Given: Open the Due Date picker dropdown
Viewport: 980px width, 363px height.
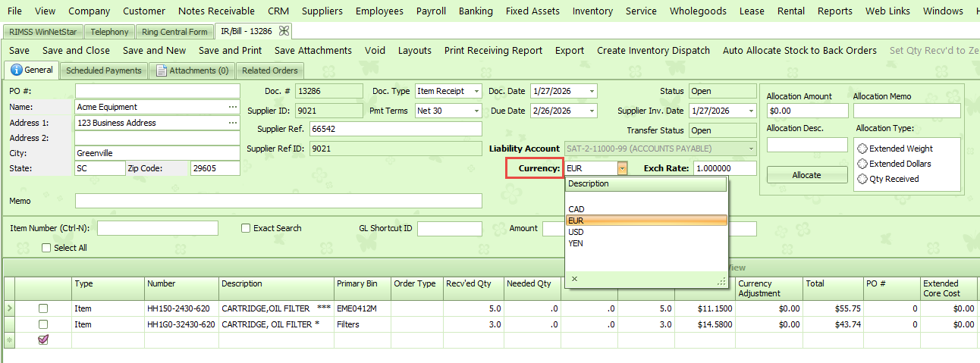Looking at the screenshot, I should tap(591, 111).
